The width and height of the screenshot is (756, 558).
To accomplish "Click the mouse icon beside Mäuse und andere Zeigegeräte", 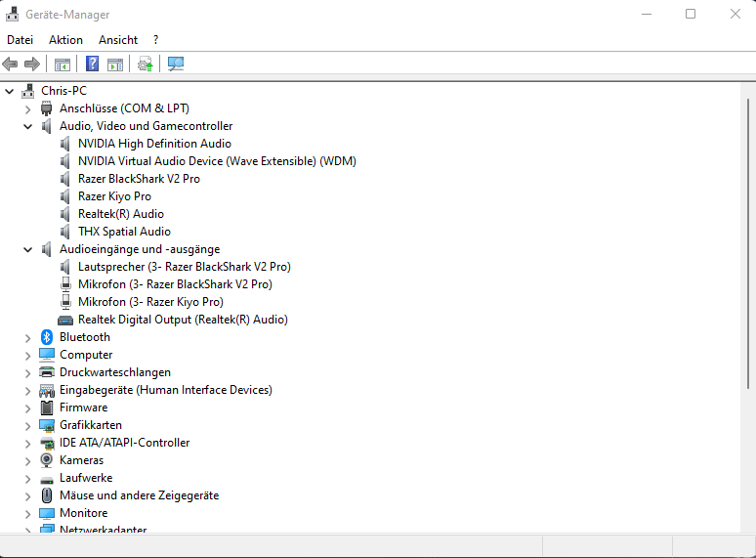I will point(47,495).
